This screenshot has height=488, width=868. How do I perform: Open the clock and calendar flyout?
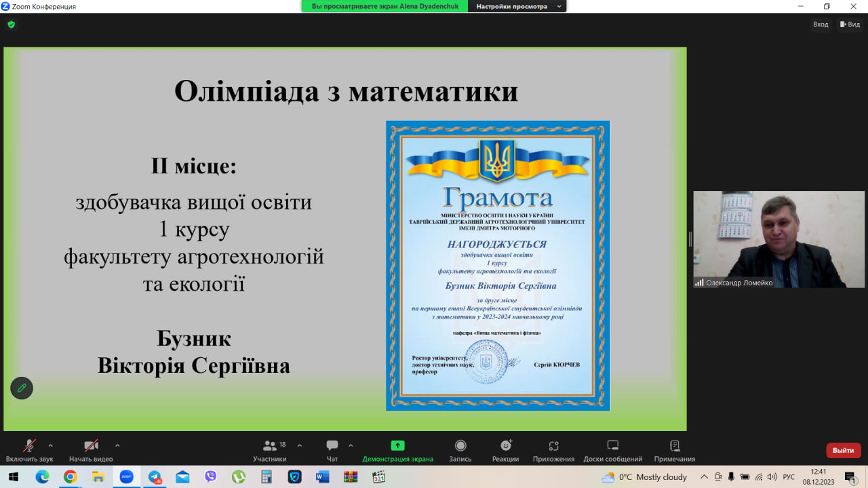(819, 477)
